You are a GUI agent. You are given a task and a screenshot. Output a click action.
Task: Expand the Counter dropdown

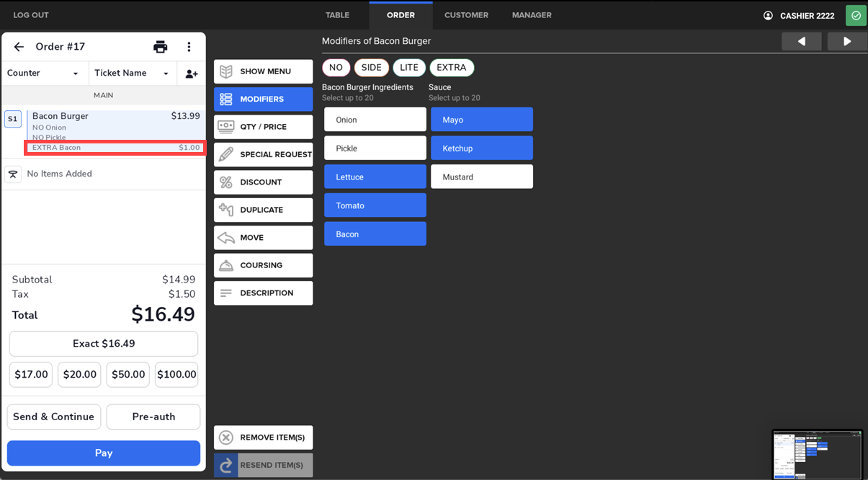(x=44, y=74)
